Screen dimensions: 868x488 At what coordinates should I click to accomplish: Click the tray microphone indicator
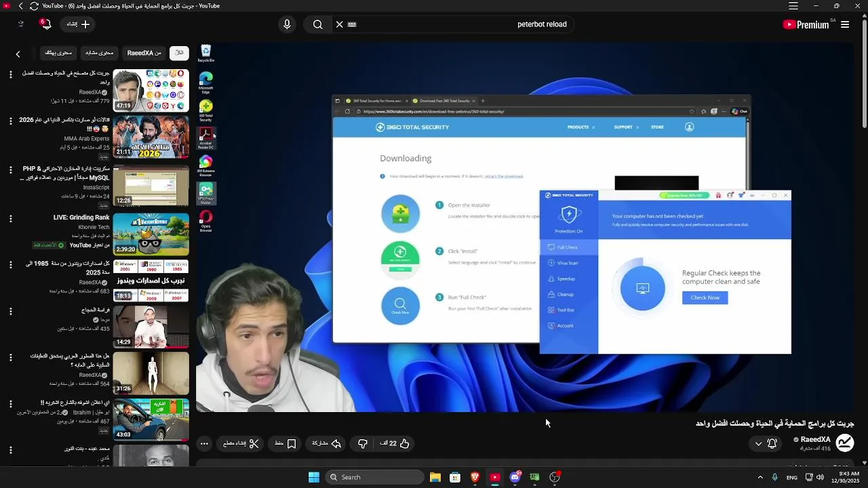(x=774, y=477)
